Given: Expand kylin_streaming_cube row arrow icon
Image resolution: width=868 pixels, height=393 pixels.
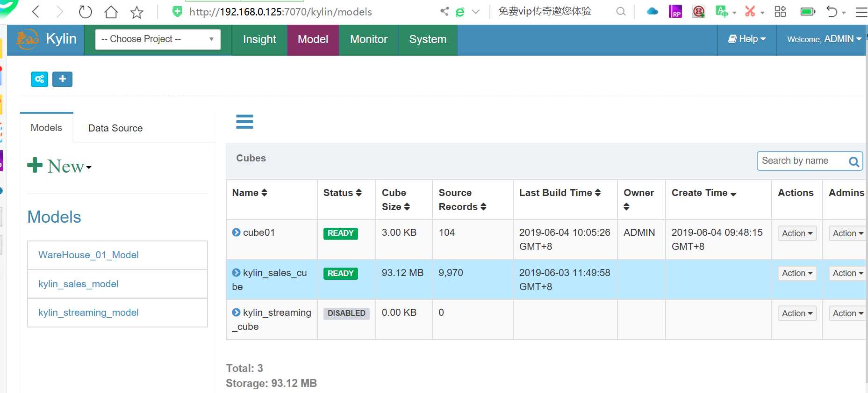Looking at the screenshot, I should (236, 312).
